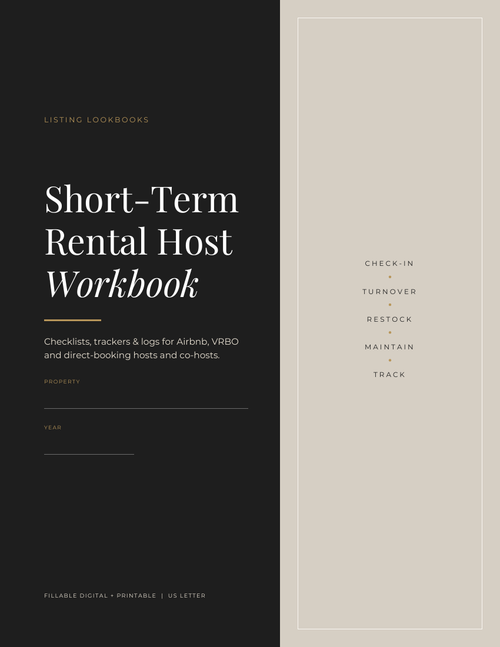
Task: Click the 'LISTING LOOKBOOKS' brand text
Action: coord(97,120)
